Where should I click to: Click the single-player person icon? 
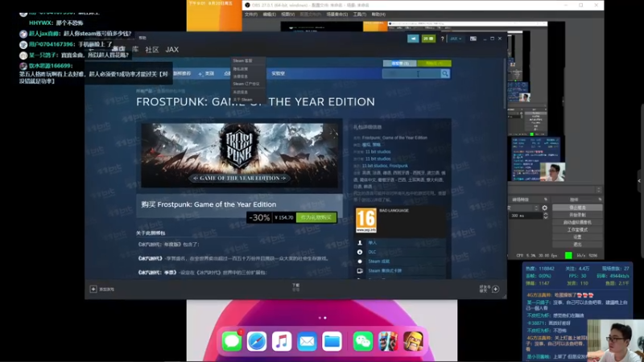pyautogui.click(x=360, y=243)
